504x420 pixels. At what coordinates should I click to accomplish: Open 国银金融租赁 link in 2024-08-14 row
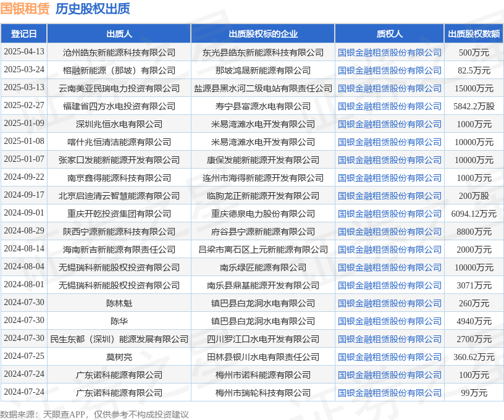[389, 250]
